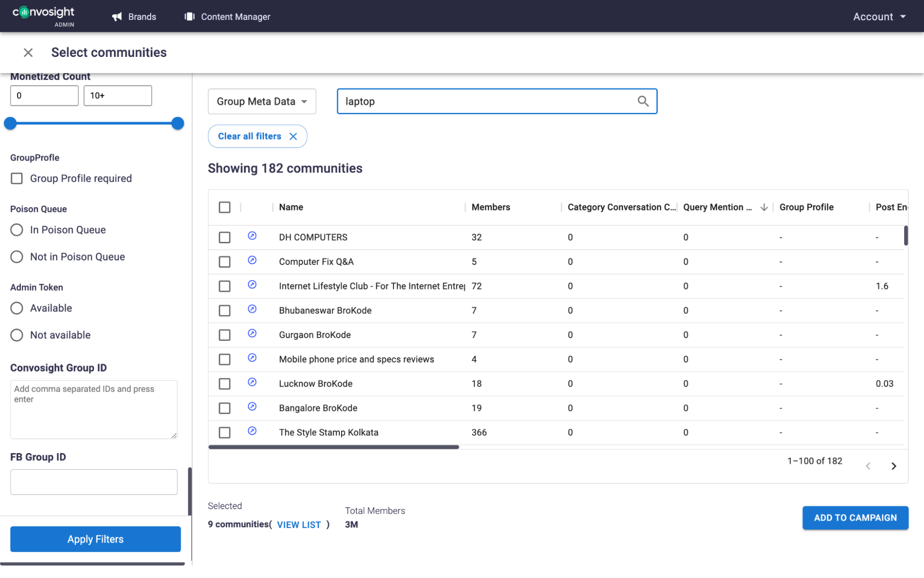The height and width of the screenshot is (578, 924).
Task: Expand the Group Meta Data dropdown
Action: tap(262, 101)
